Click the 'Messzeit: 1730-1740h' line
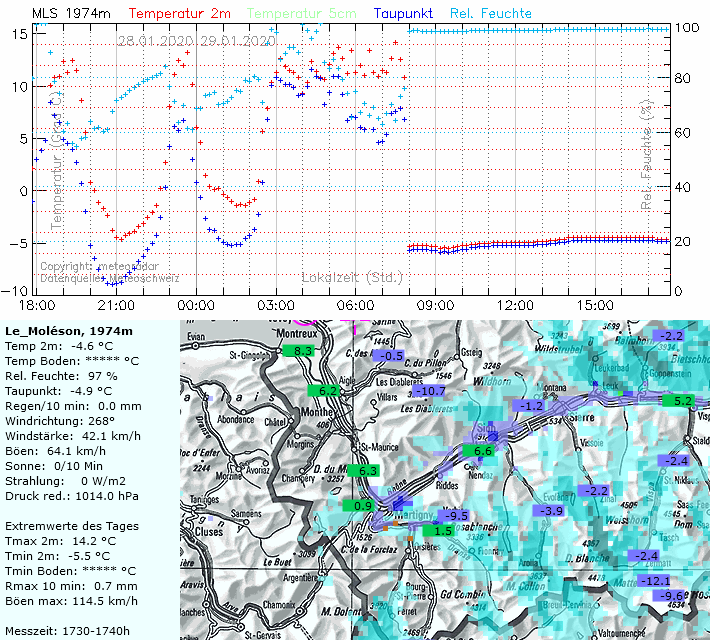The image size is (710, 640). click(x=67, y=631)
